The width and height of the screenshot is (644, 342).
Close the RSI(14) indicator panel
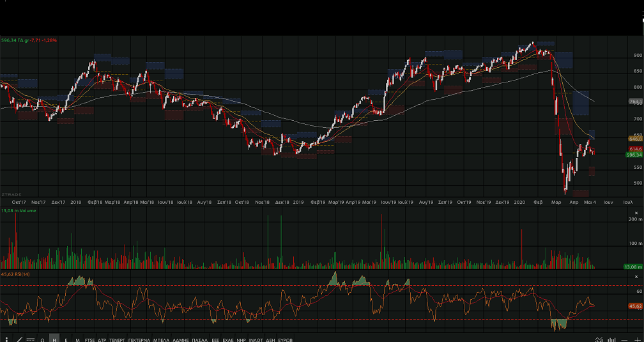point(635,276)
